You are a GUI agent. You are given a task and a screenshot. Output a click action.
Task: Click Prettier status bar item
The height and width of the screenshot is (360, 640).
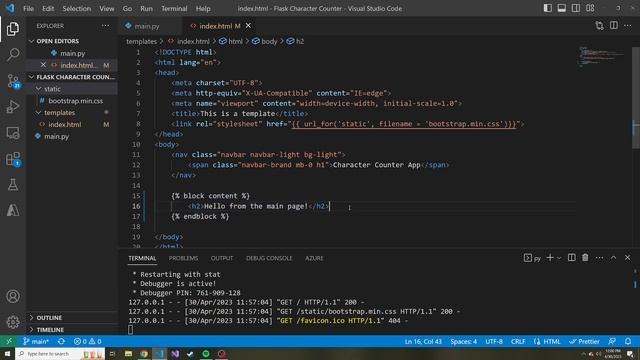(584, 341)
